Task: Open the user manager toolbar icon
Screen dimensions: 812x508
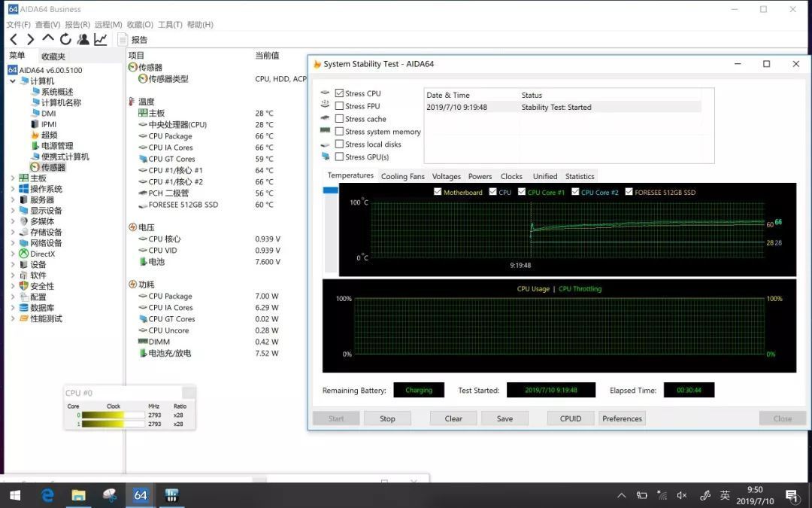Action: pos(83,39)
